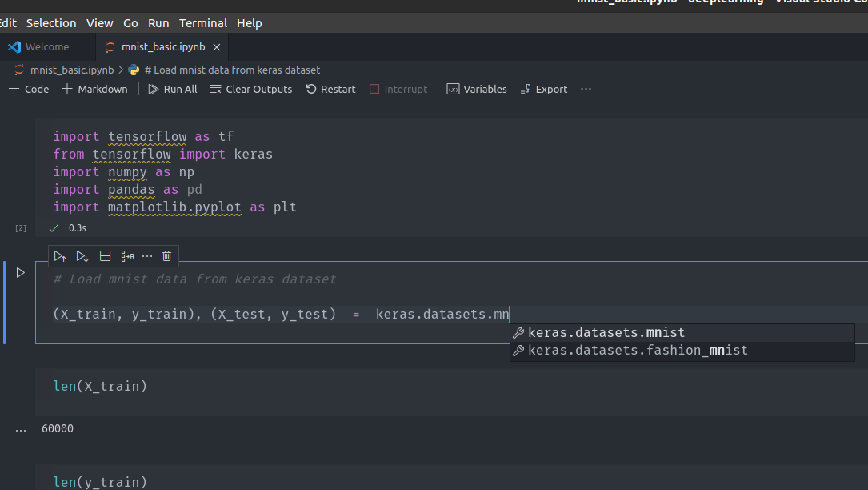The height and width of the screenshot is (490, 868).
Task: Open the Selection menu
Action: pos(51,23)
